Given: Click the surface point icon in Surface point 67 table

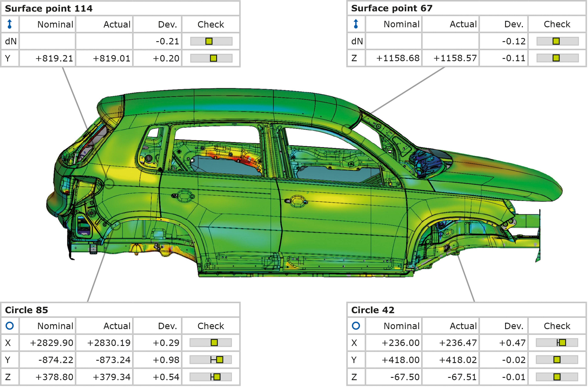Looking at the screenshot, I should [x=356, y=24].
